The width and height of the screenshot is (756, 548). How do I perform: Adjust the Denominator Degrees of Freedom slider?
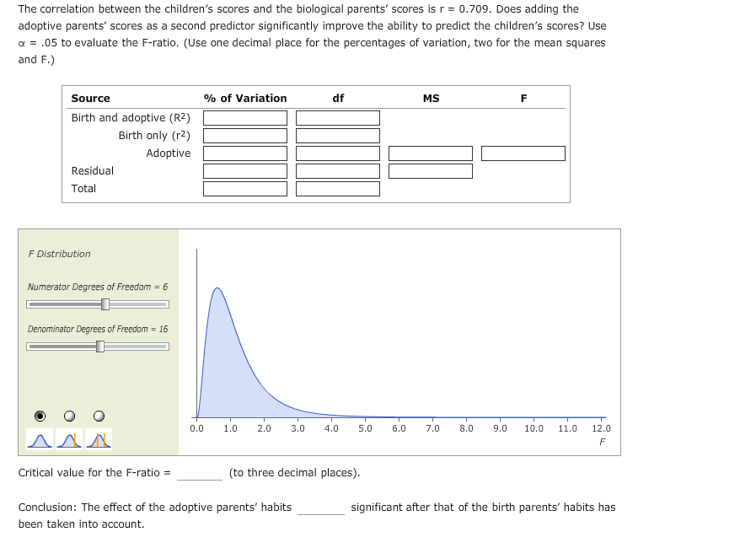pyautogui.click(x=99, y=346)
